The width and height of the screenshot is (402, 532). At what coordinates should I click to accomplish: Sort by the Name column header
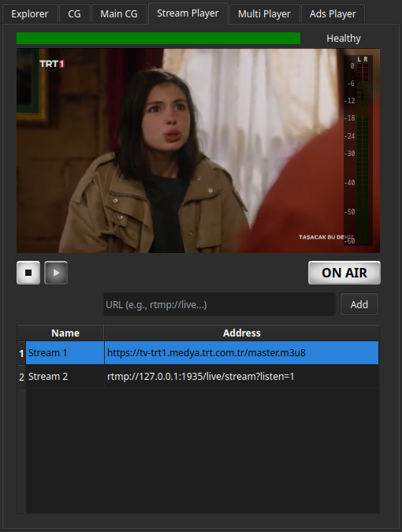coord(65,333)
